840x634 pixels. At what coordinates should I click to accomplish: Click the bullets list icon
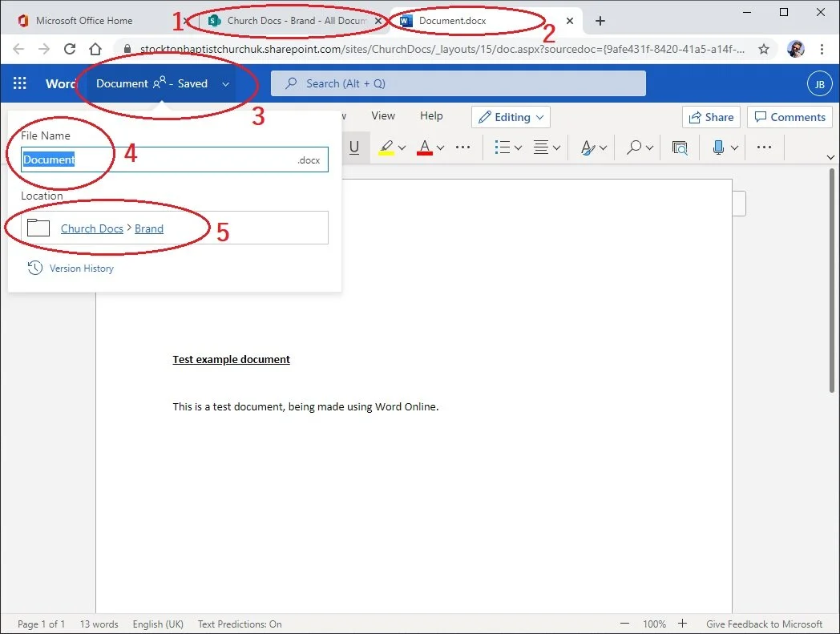click(502, 147)
